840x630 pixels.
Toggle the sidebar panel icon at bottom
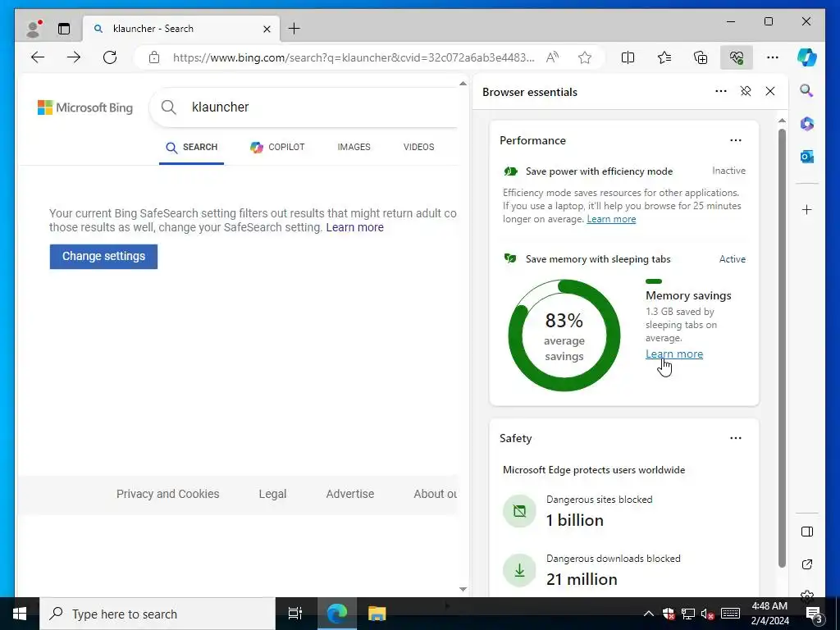[807, 532]
